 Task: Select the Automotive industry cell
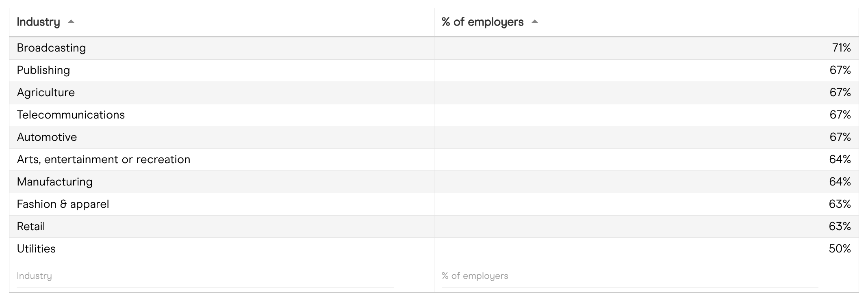click(x=47, y=137)
